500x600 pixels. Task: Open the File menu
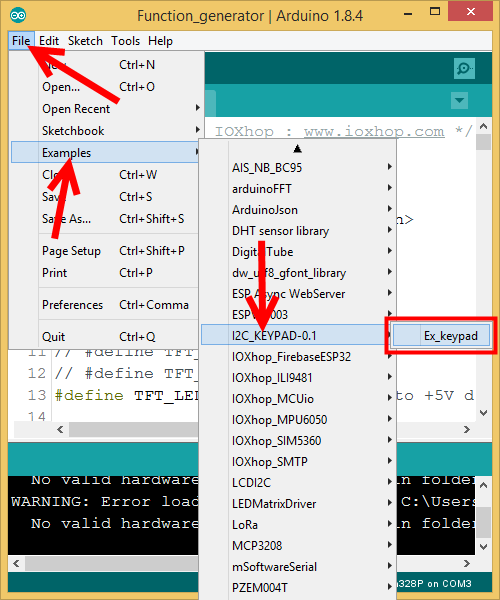pos(21,41)
